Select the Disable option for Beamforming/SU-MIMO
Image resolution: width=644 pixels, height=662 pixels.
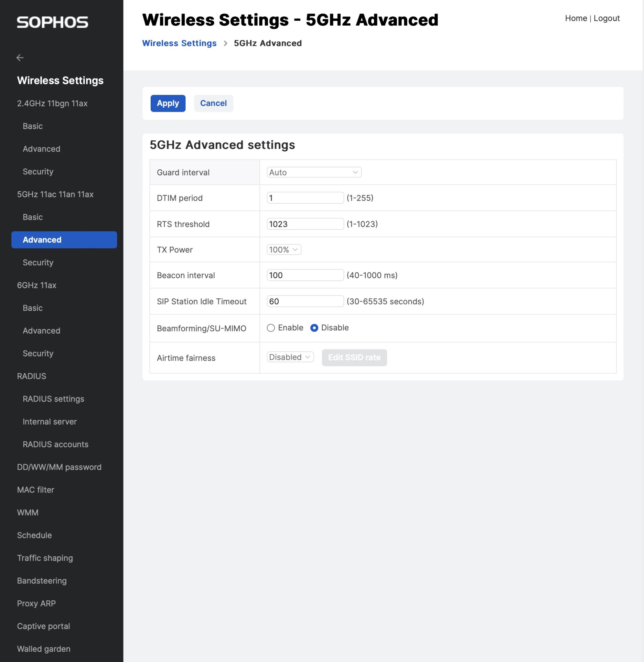(315, 328)
